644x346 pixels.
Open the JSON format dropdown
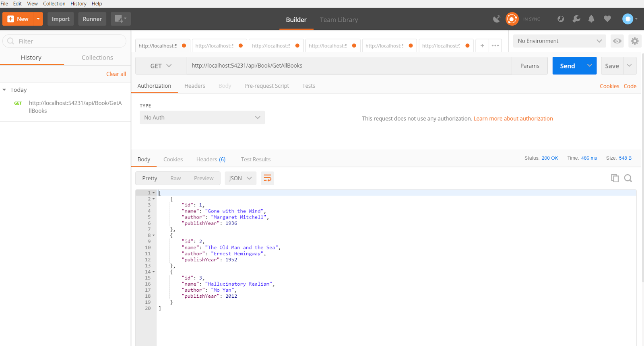click(x=240, y=178)
